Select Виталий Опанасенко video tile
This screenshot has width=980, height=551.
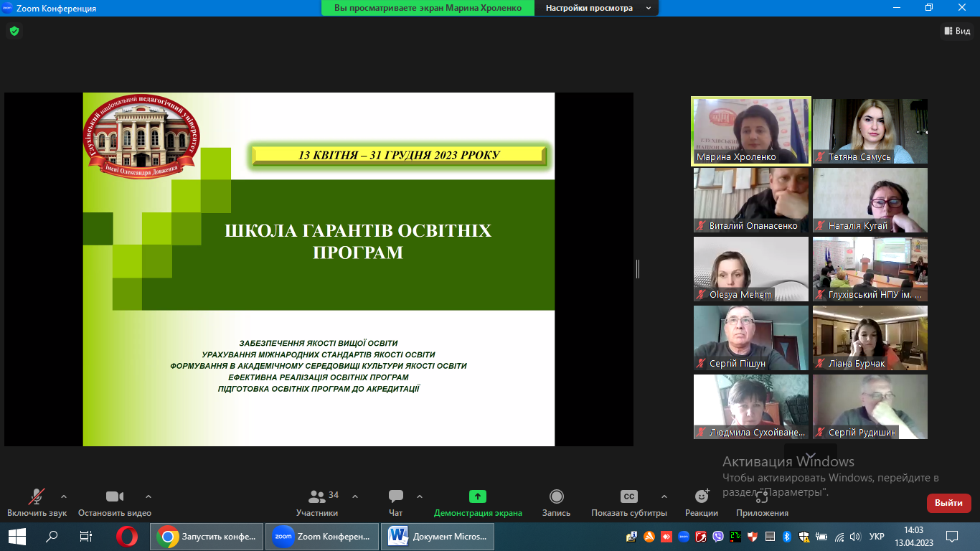point(751,200)
